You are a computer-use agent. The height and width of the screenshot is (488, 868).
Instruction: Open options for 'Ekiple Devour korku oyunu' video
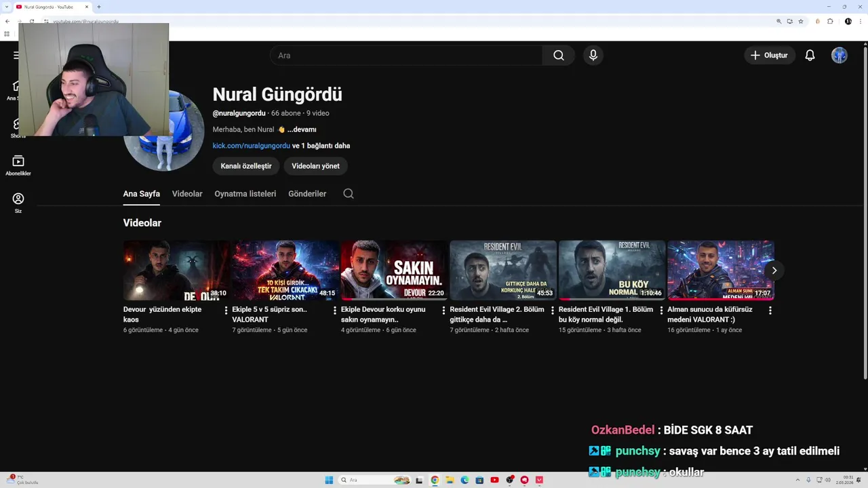point(444,310)
